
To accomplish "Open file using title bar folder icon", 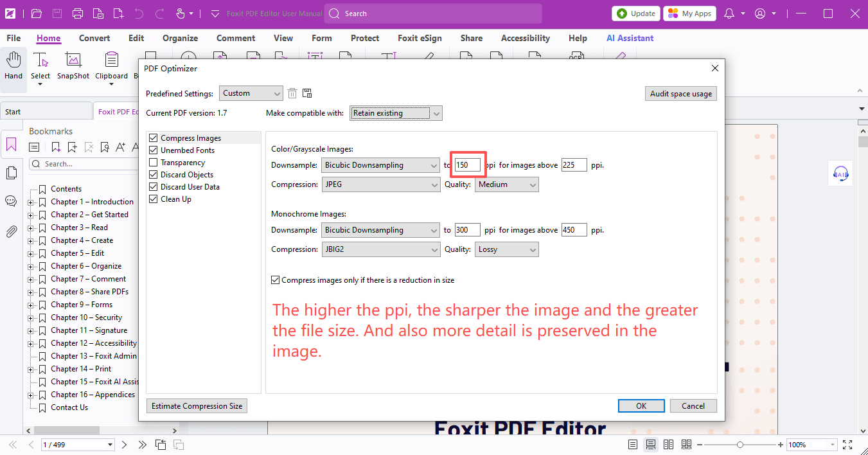I will click(x=37, y=13).
